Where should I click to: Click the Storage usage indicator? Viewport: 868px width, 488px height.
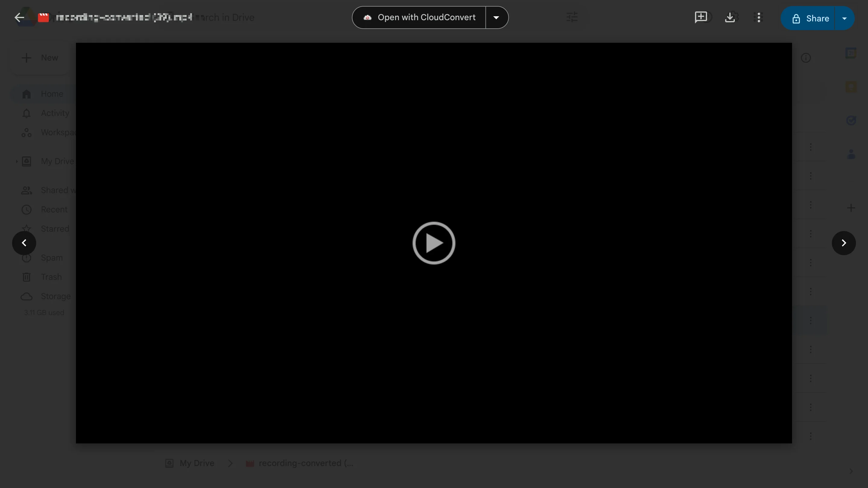tap(44, 312)
